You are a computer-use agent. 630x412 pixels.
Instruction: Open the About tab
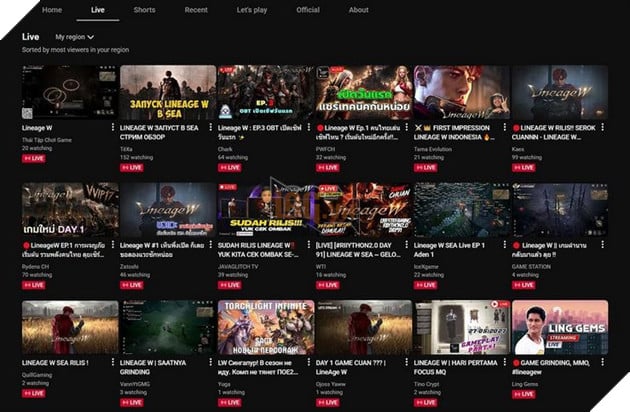(x=358, y=10)
